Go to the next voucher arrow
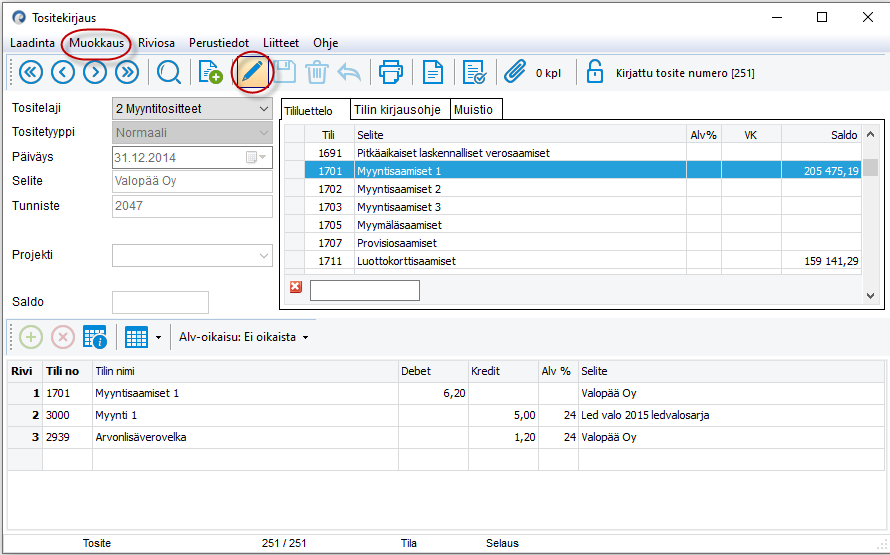 pos(95,73)
